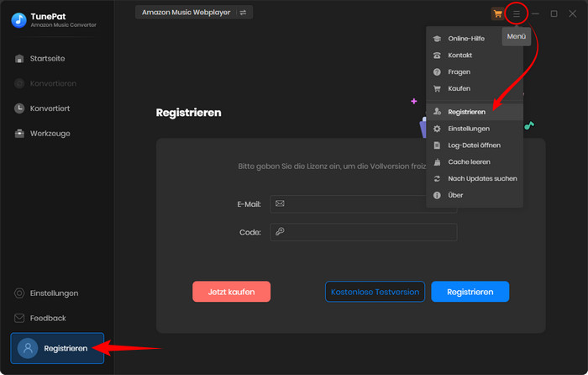Click the document icon beside Log-Datei öffnen
The height and width of the screenshot is (375, 588).
(437, 145)
